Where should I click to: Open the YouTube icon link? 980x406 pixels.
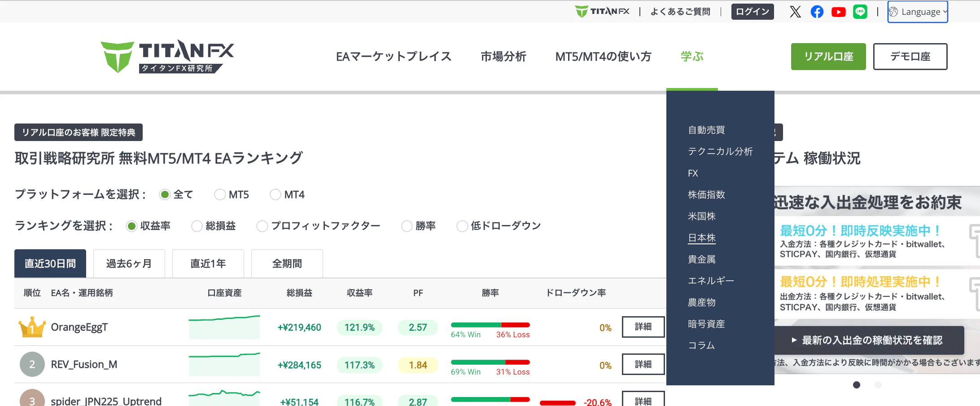pyautogui.click(x=838, y=12)
